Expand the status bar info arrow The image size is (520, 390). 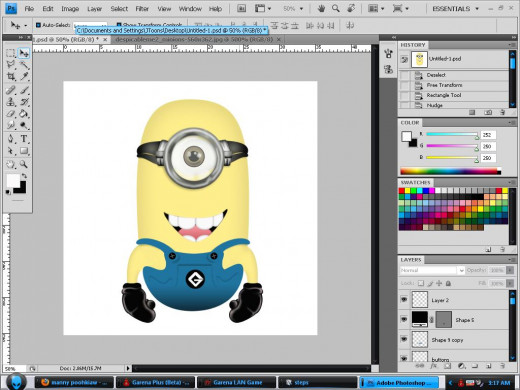(x=128, y=368)
